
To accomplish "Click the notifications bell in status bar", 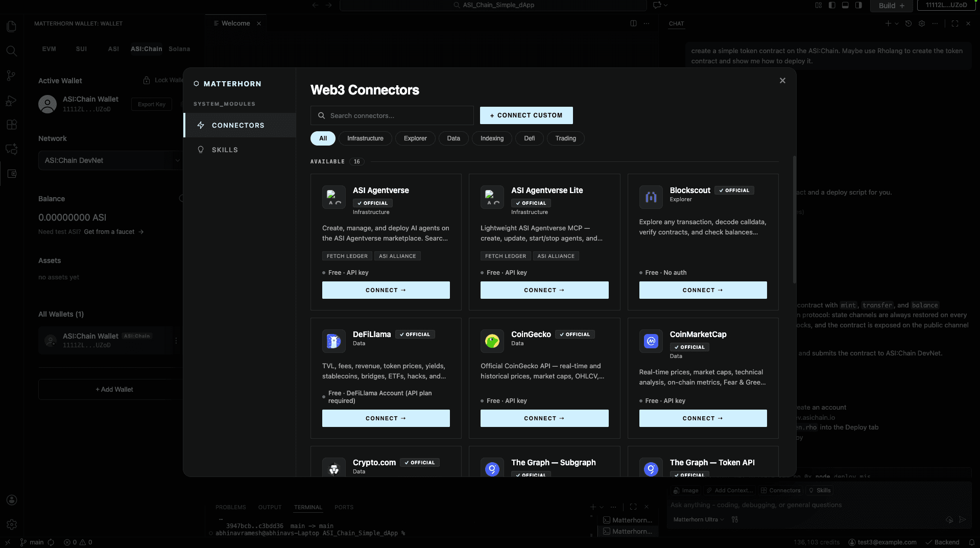I will (972, 542).
